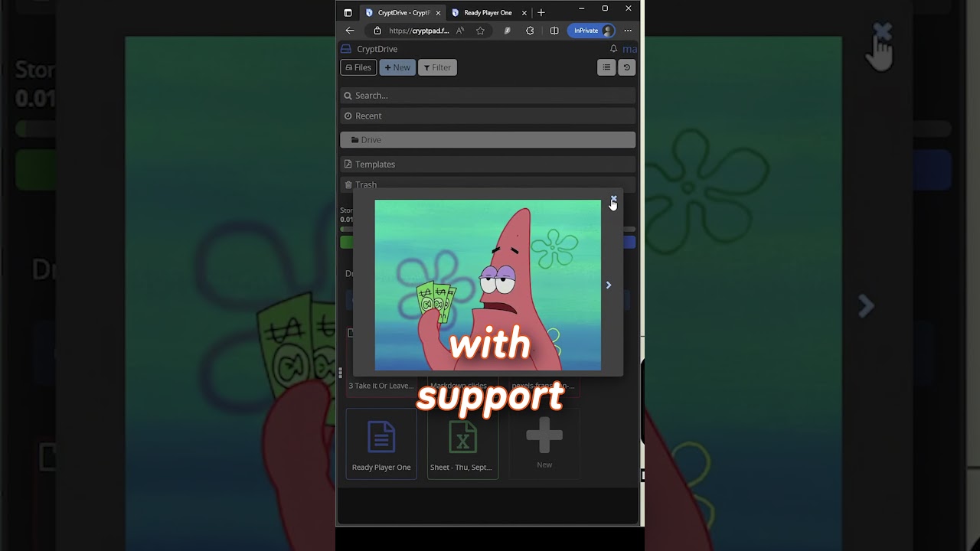Click the InPrivate profile button
Viewport: 980px width, 551px height.
tap(593, 31)
